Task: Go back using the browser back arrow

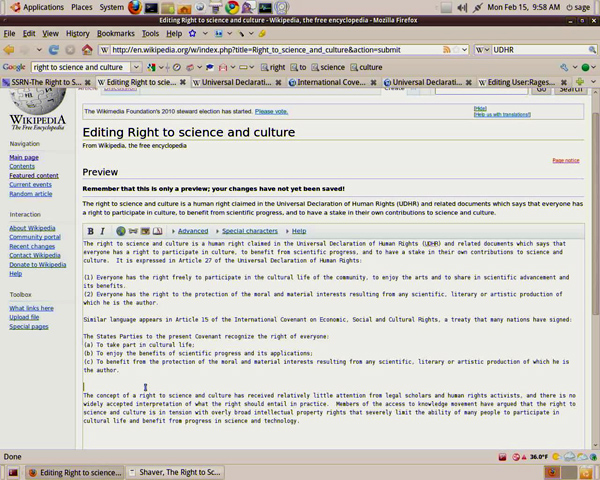Action: (11, 49)
